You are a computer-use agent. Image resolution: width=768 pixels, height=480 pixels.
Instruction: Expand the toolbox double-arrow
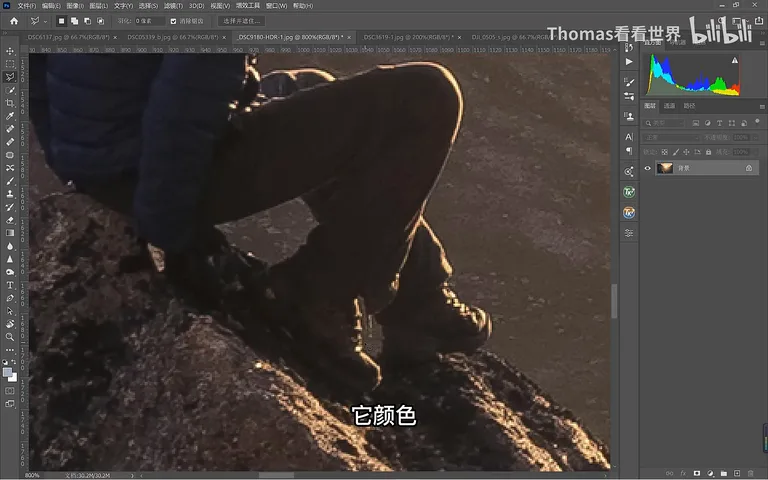tap(5, 33)
